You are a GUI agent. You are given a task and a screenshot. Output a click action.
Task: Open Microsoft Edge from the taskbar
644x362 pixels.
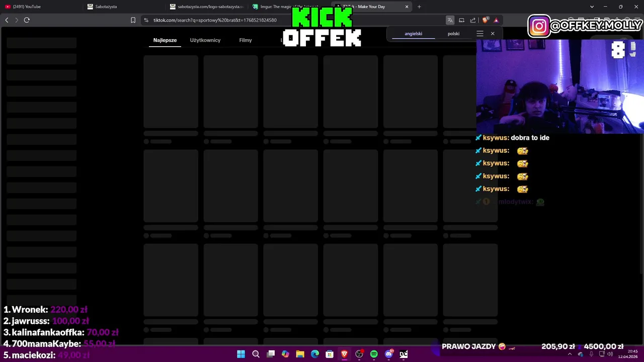coord(315,354)
